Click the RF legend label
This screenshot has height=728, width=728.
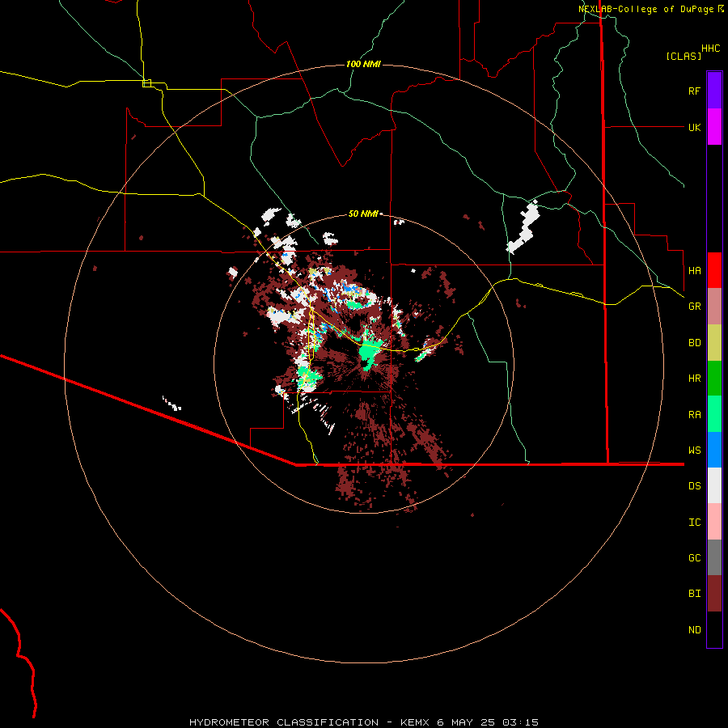click(x=694, y=91)
